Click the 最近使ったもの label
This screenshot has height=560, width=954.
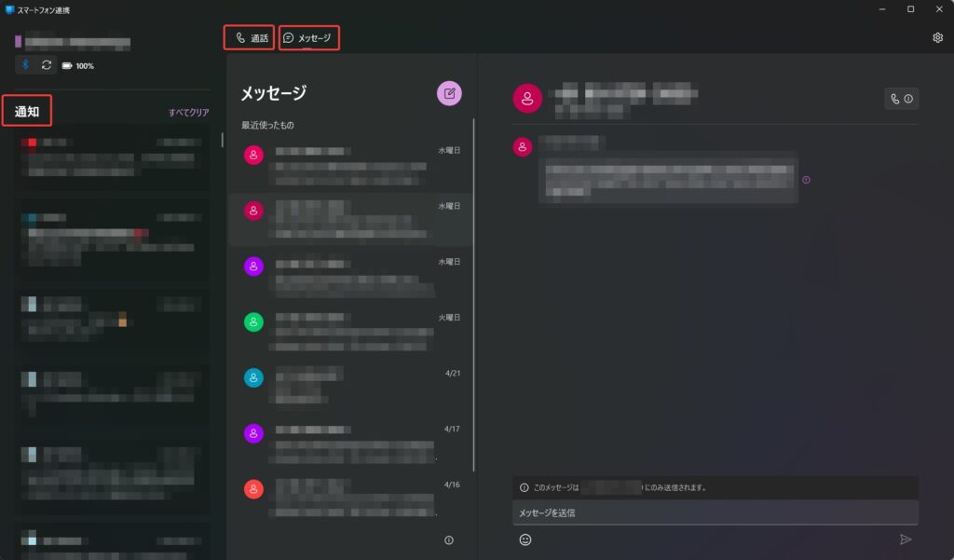pos(267,125)
